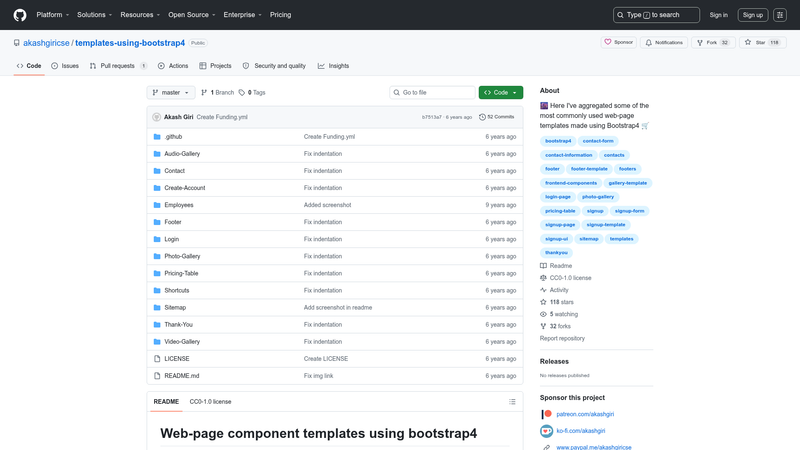Open the Create Funding.yml latest commit message
The width and height of the screenshot is (800, 450).
click(x=222, y=117)
